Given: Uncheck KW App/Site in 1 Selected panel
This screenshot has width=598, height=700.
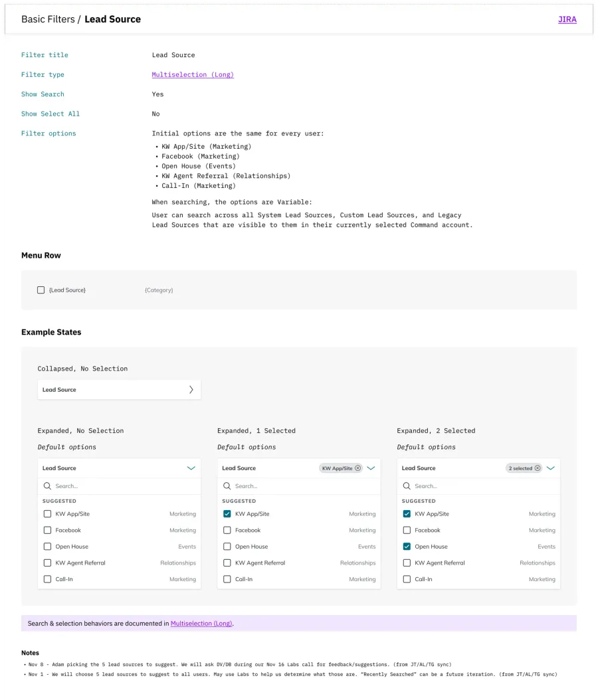Looking at the screenshot, I should pos(227,514).
